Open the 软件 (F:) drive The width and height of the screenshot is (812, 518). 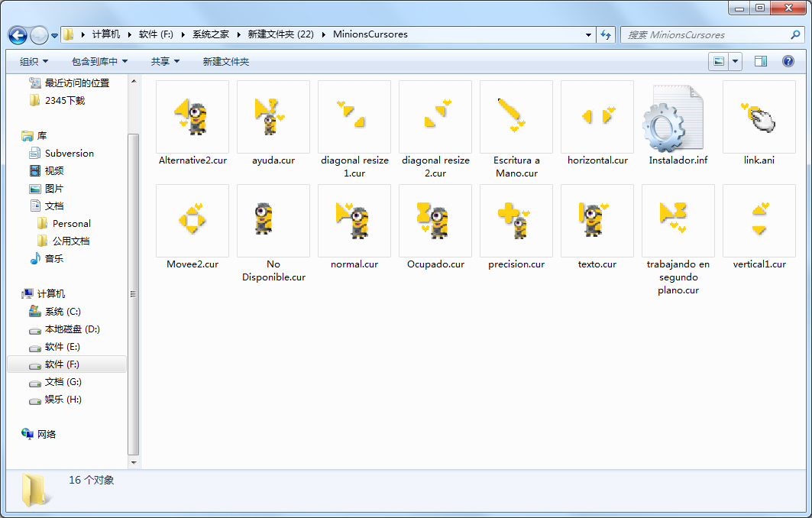pyautogui.click(x=66, y=364)
